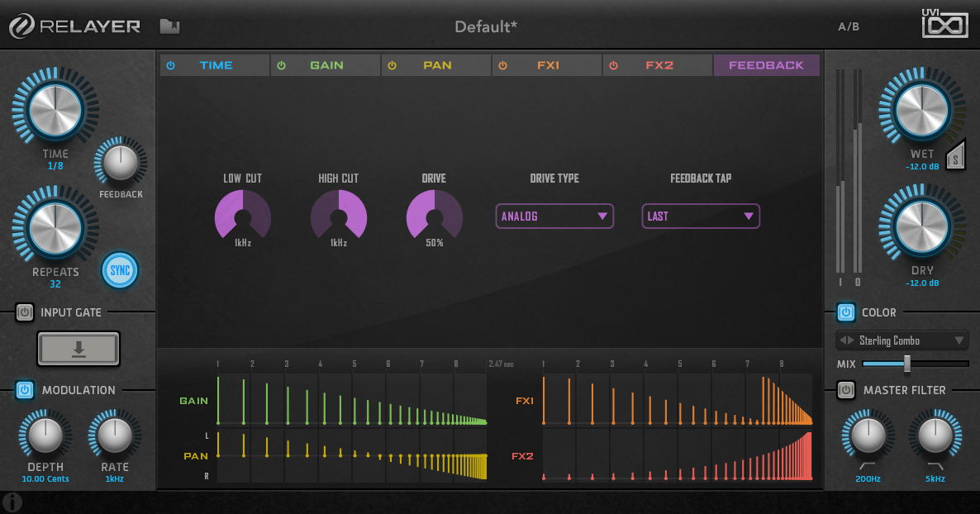Toggle the Master Filter power switch

845,390
